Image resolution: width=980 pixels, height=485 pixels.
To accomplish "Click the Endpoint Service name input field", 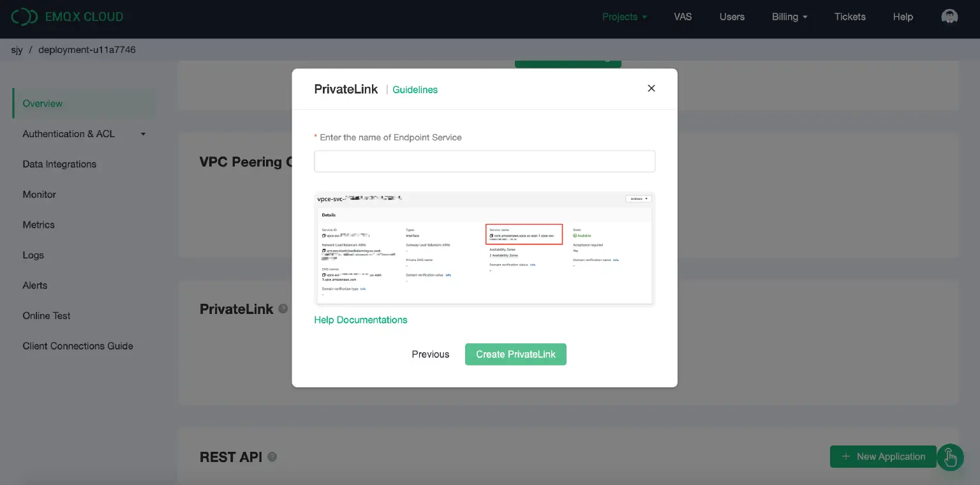I will [484, 161].
